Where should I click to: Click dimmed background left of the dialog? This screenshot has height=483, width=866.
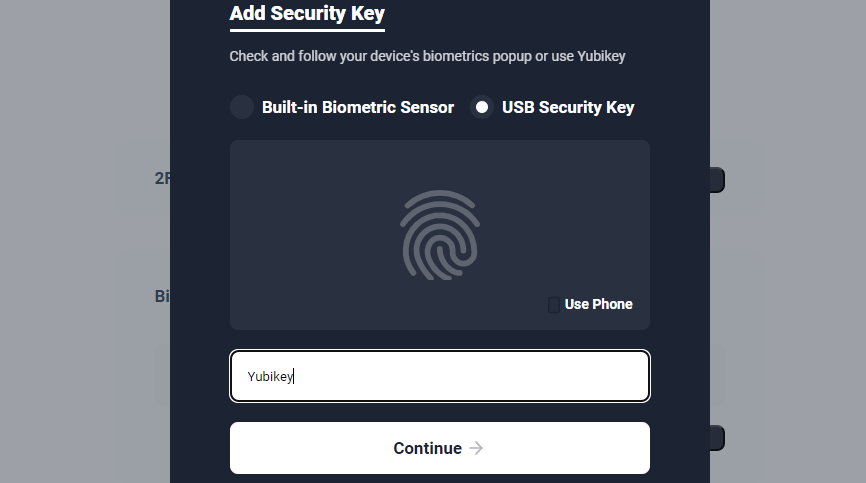[x=80, y=240]
